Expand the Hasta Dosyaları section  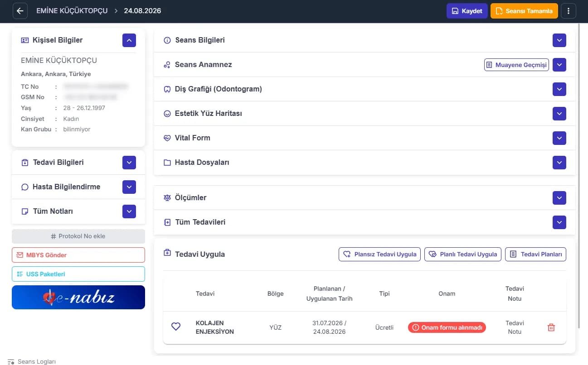[559, 163]
